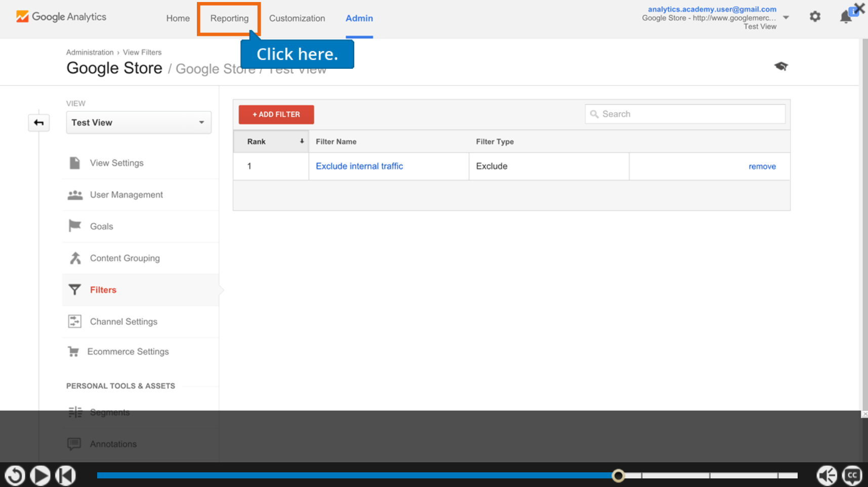Image resolution: width=868 pixels, height=487 pixels.
Task: Focus the filter Search field
Action: [x=685, y=114]
